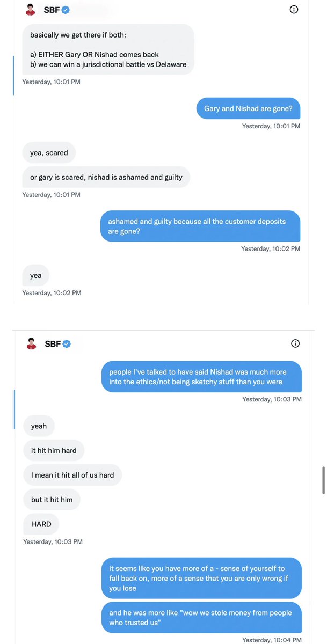Click the 'yeah' reply bubble
Screen dimensions: 327x644
click(x=39, y=426)
